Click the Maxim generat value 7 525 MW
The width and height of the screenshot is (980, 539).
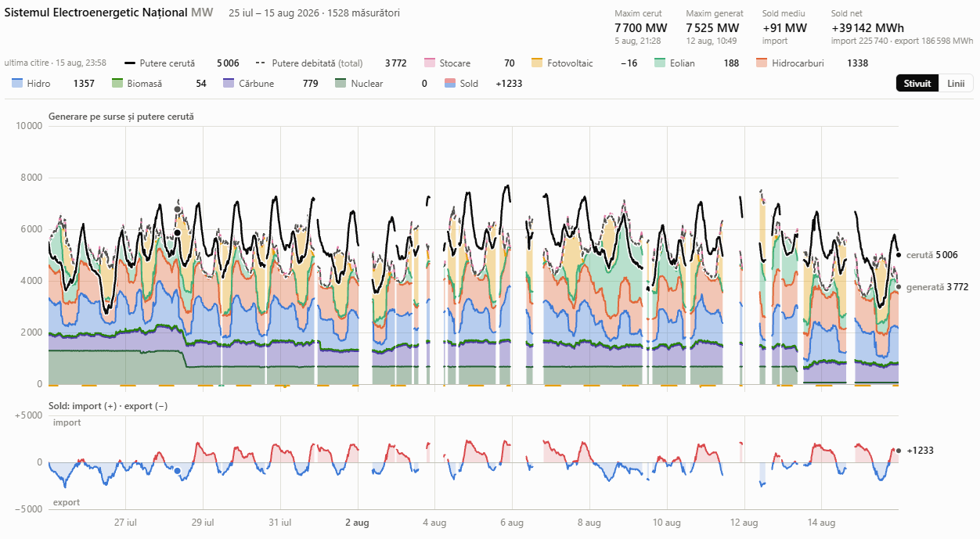click(x=712, y=28)
